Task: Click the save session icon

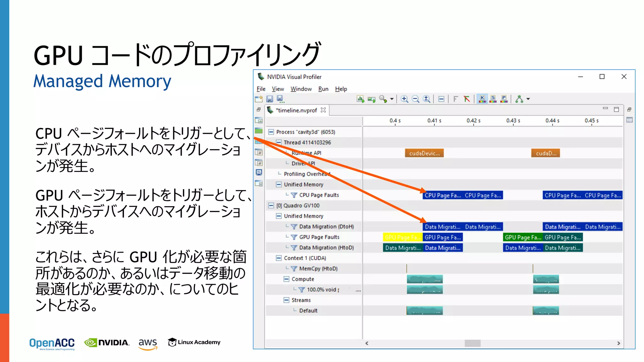Action: [x=269, y=99]
